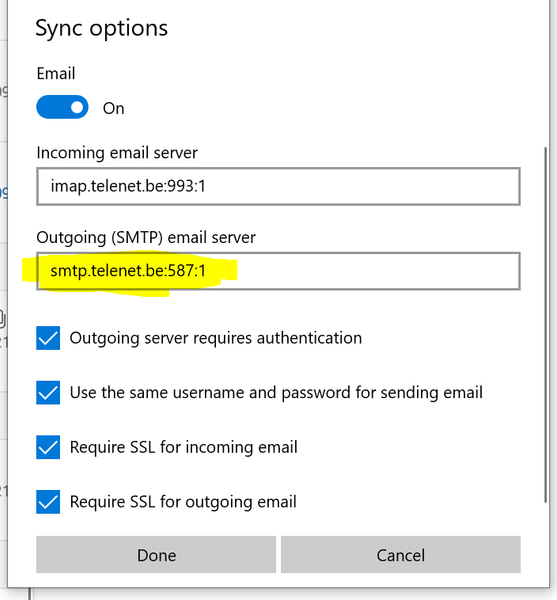Toggle the Email sync switch off
557x600 pixels.
pyautogui.click(x=62, y=107)
